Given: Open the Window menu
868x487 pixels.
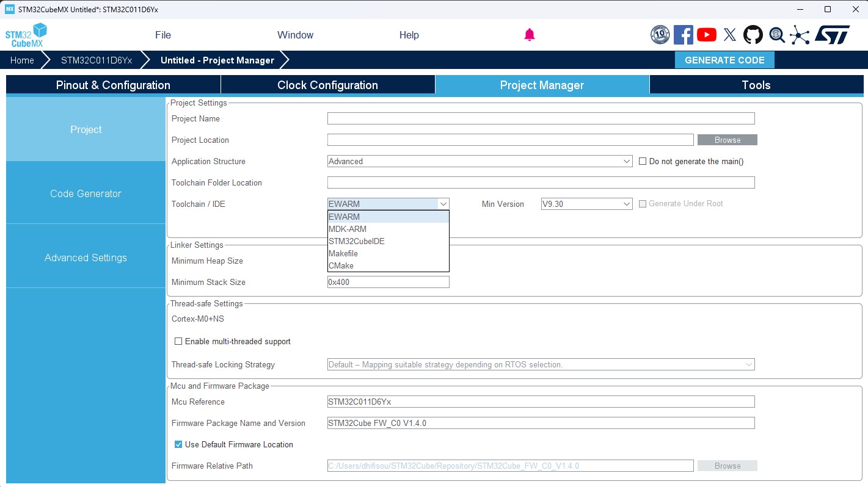Looking at the screenshot, I should point(295,35).
